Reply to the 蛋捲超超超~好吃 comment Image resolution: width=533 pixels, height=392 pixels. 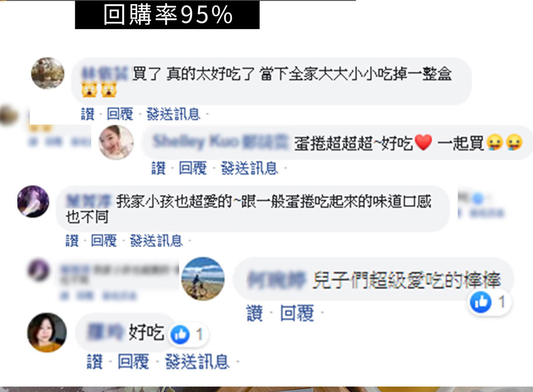click(x=193, y=168)
